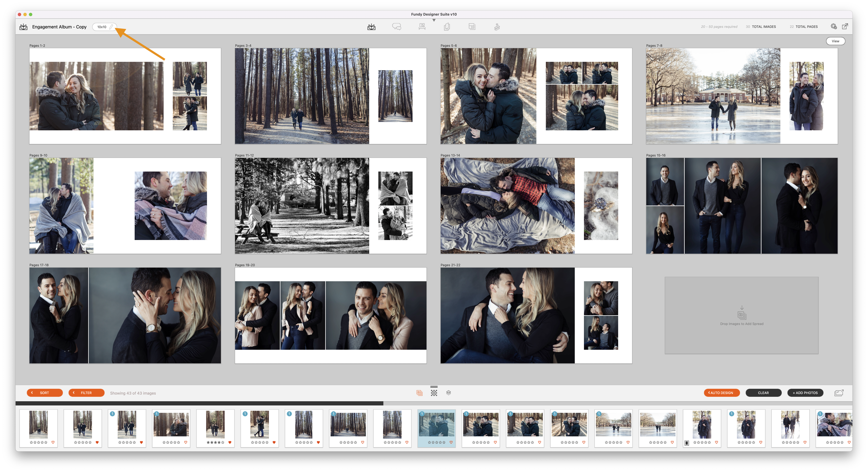This screenshot has width=868, height=472.
Task: Select the Pages 15-16 spread
Action: [x=742, y=206]
